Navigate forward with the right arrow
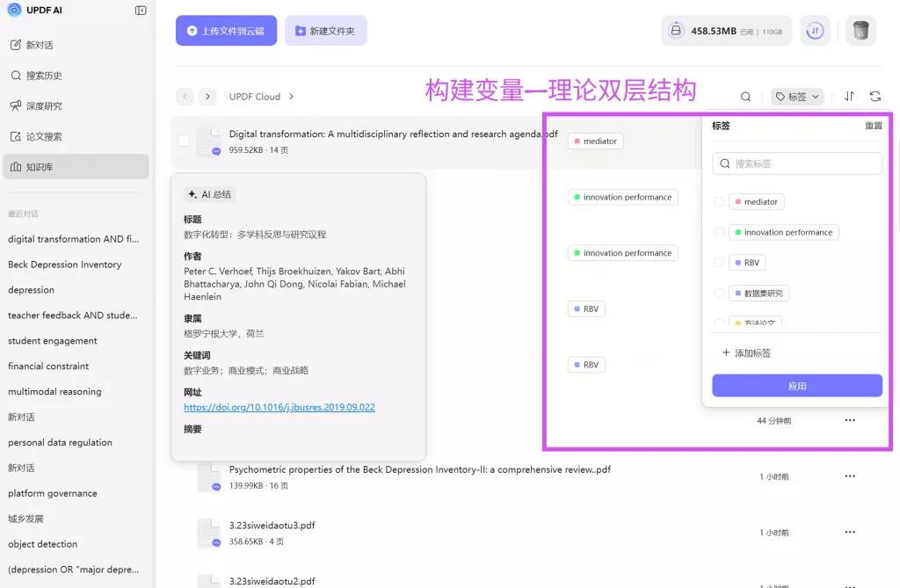The height and width of the screenshot is (588, 900). click(x=207, y=97)
